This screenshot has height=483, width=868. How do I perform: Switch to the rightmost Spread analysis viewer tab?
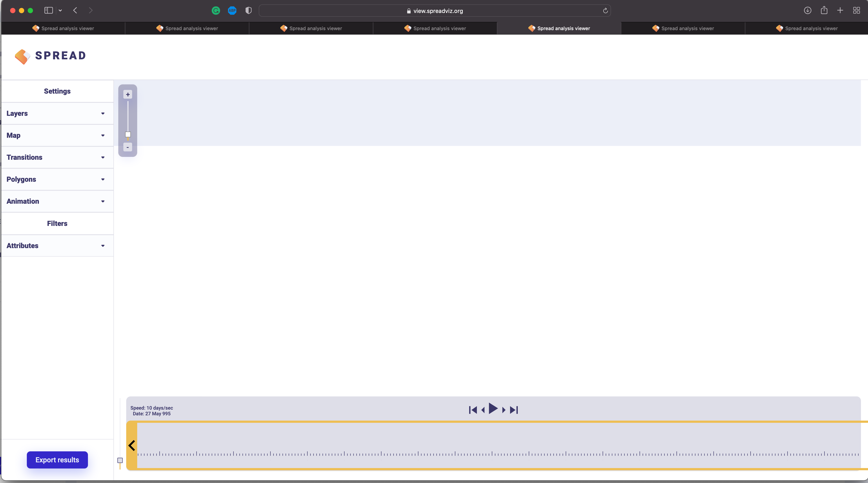(807, 28)
